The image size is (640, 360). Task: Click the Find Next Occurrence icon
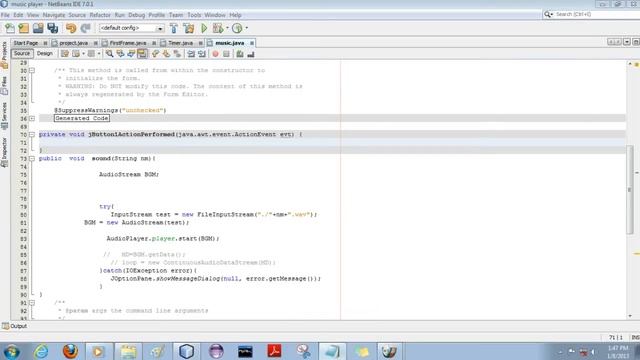[131, 54]
